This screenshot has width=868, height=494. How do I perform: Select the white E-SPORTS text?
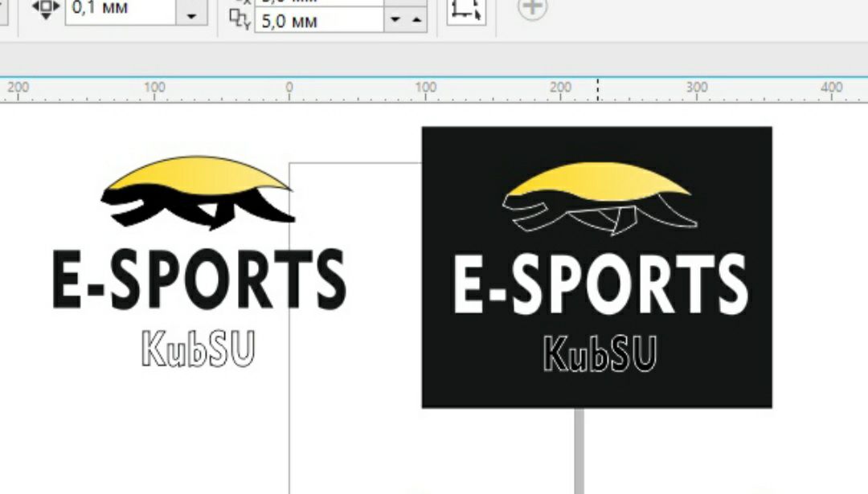coord(600,284)
